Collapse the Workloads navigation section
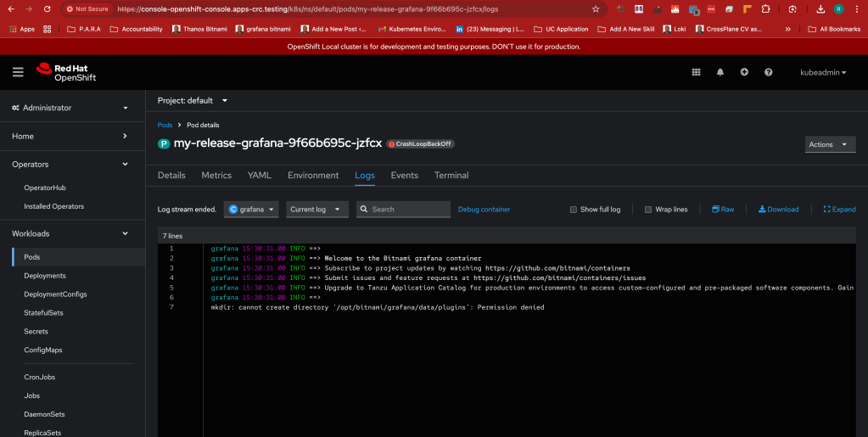 [x=72, y=233]
